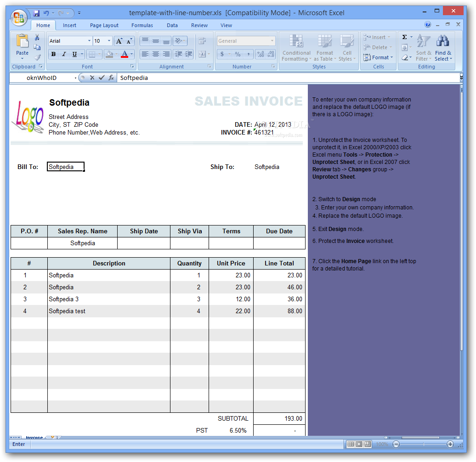Open Cell Styles gallery

347,48
